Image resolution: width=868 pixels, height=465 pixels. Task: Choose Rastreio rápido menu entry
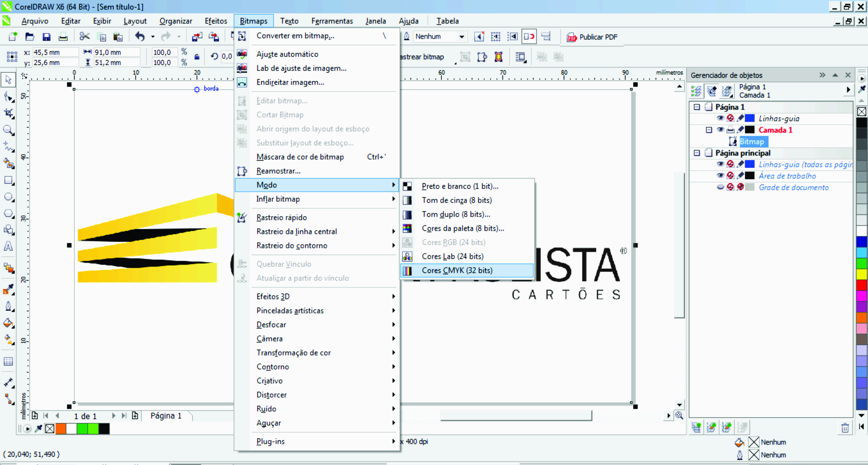point(317,218)
